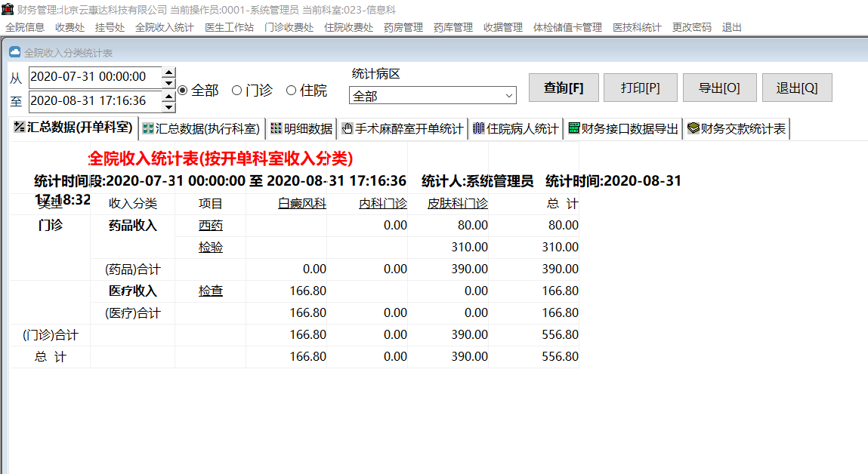This screenshot has height=474, width=868.
Task: Open the 皮肤科门诊 column header link
Action: click(x=457, y=204)
